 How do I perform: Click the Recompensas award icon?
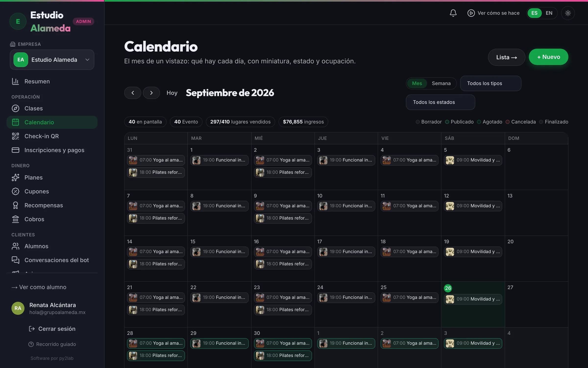(15, 205)
